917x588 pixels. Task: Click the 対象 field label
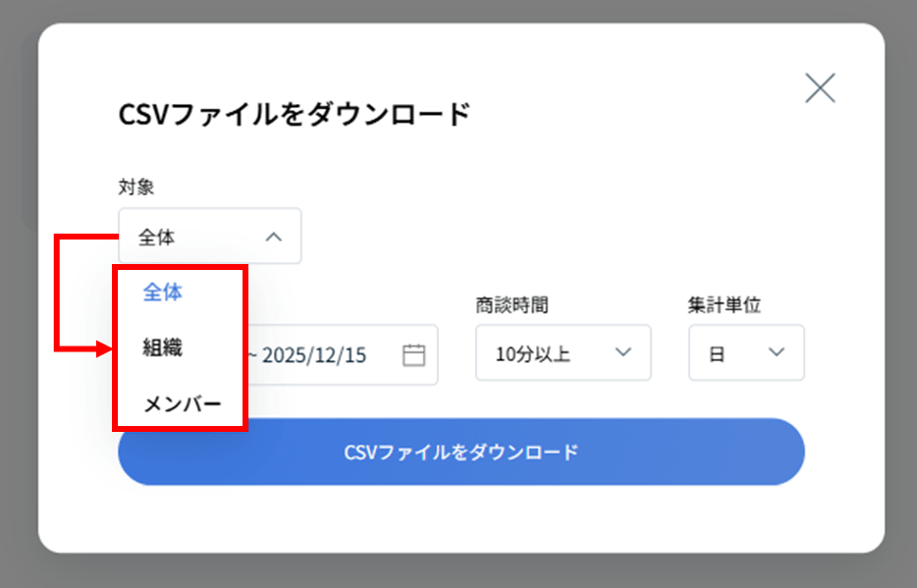[135, 187]
